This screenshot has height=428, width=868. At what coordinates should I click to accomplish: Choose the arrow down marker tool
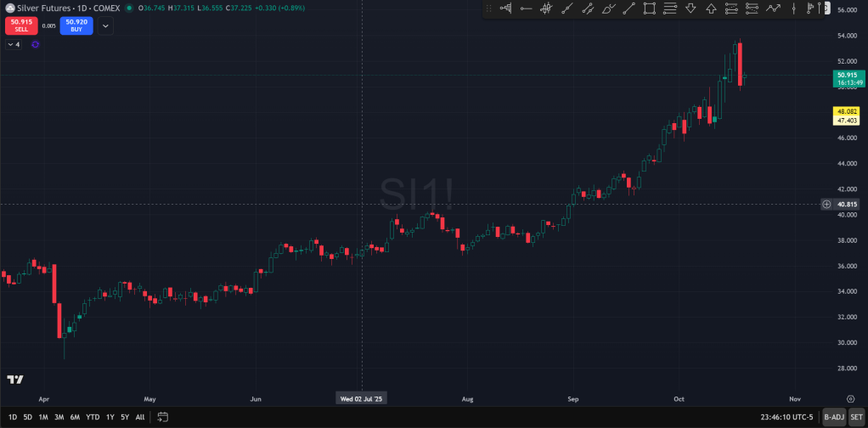coord(690,8)
